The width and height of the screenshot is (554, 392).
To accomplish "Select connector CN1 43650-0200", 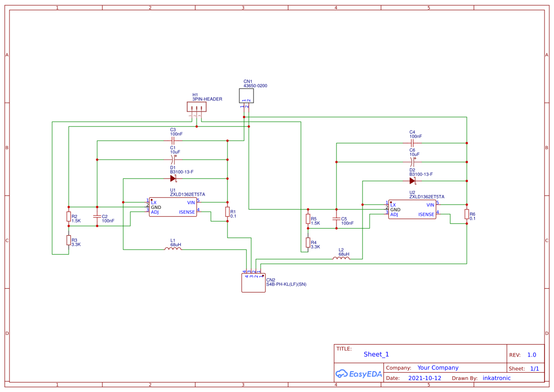I will coord(246,95).
